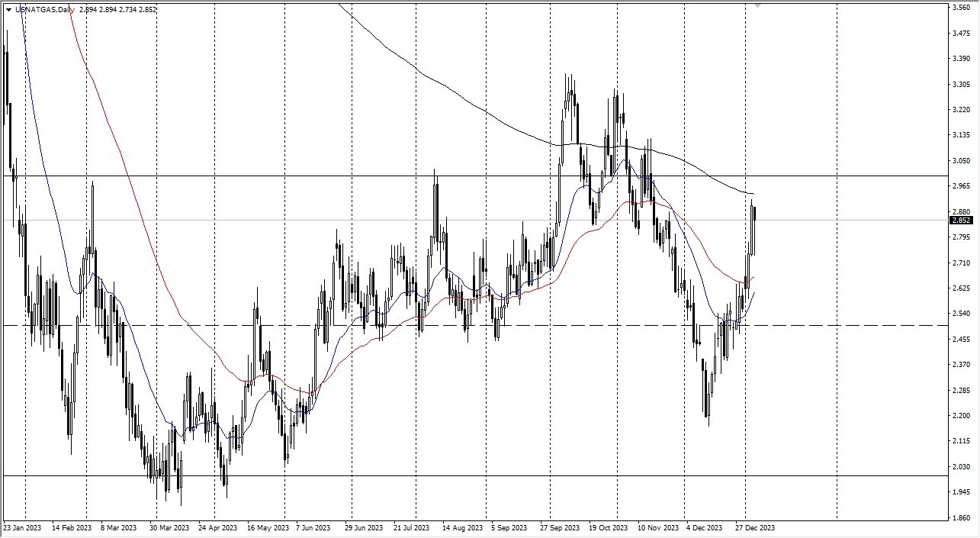Collapse the USNATGAS,Daily quote readout
The height and width of the screenshot is (538, 980).
tap(8, 10)
